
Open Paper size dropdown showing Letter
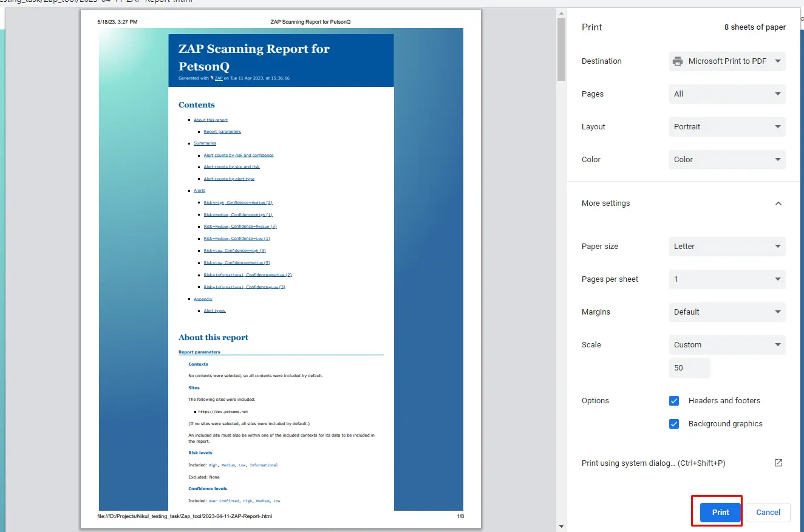click(x=727, y=247)
